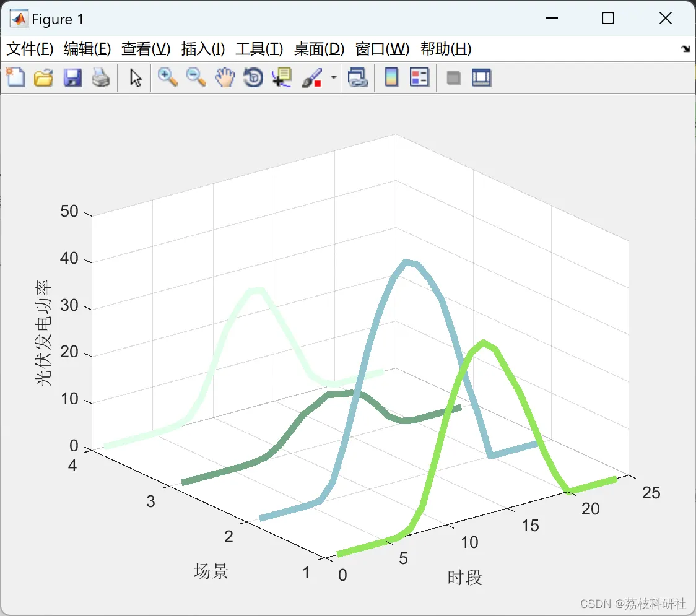
Task: Open the 查看(V) menu
Action: point(146,49)
